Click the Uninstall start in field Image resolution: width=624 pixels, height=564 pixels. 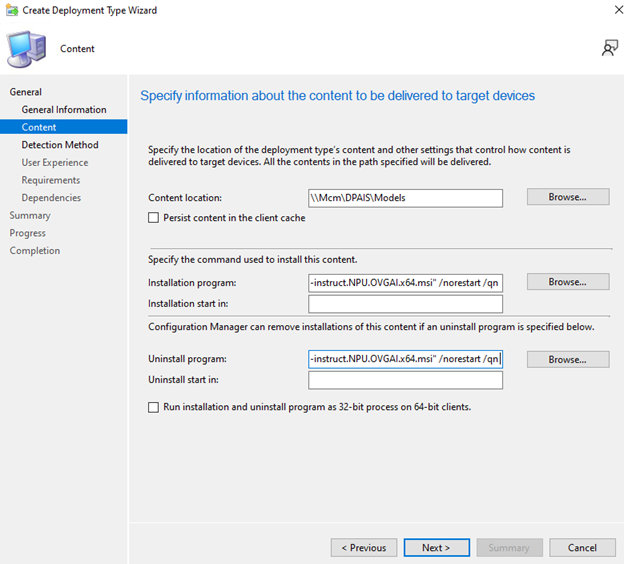tap(405, 380)
